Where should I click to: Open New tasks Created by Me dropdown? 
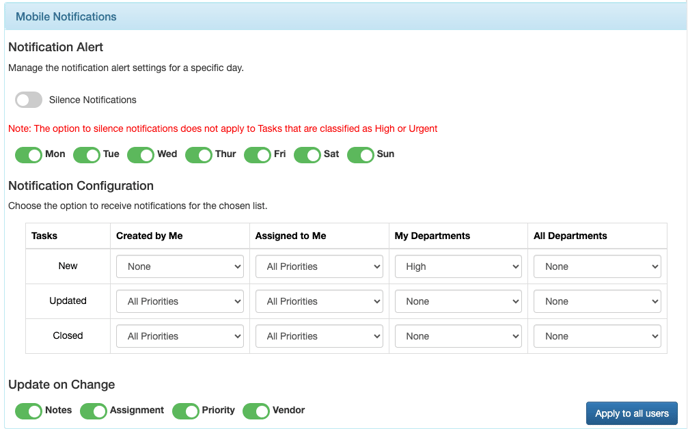click(180, 266)
